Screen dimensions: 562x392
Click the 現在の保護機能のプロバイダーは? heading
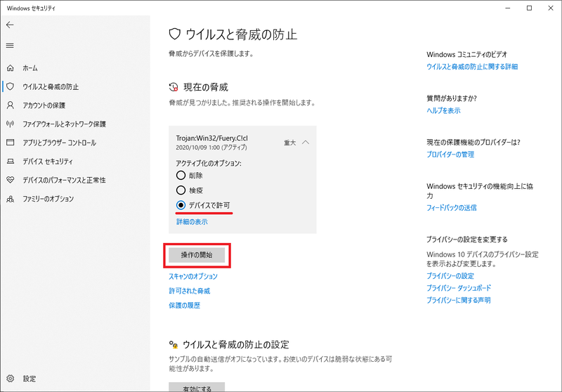click(x=473, y=142)
